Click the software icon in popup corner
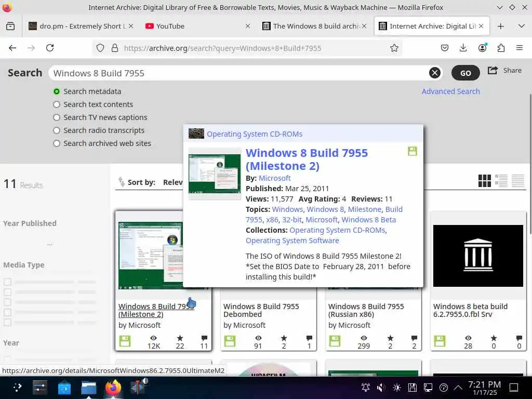The width and height of the screenshot is (532, 399). pos(412,151)
